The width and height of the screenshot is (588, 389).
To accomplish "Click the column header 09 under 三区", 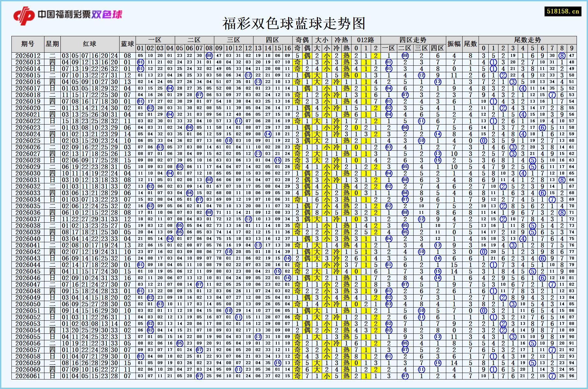I will click(x=219, y=48).
